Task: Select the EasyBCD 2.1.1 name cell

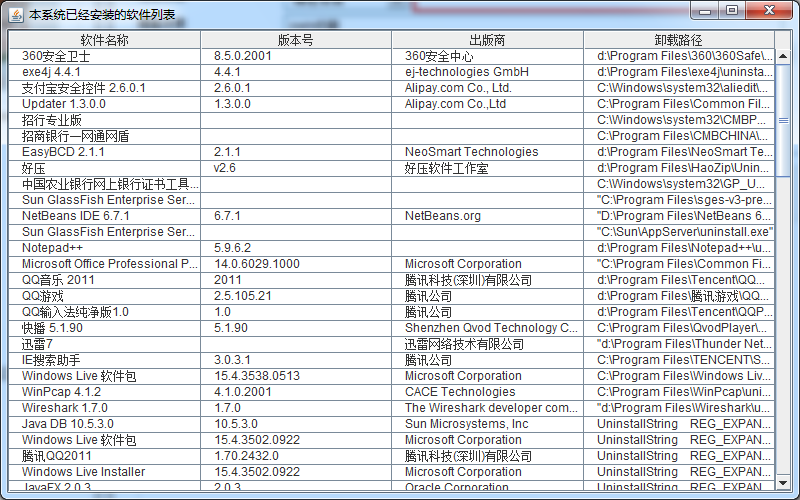Action: coord(105,152)
